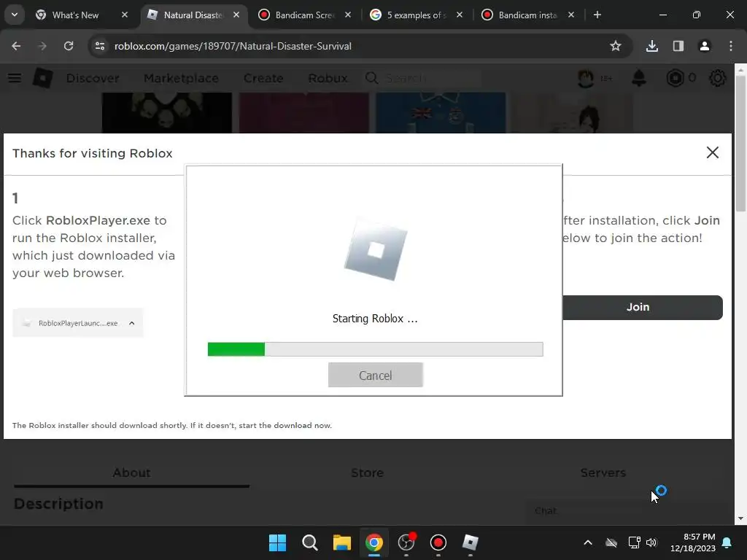Expand the RobloxPlayerLauncher.exe download chevron
The width and height of the screenshot is (747, 560).
(132, 323)
